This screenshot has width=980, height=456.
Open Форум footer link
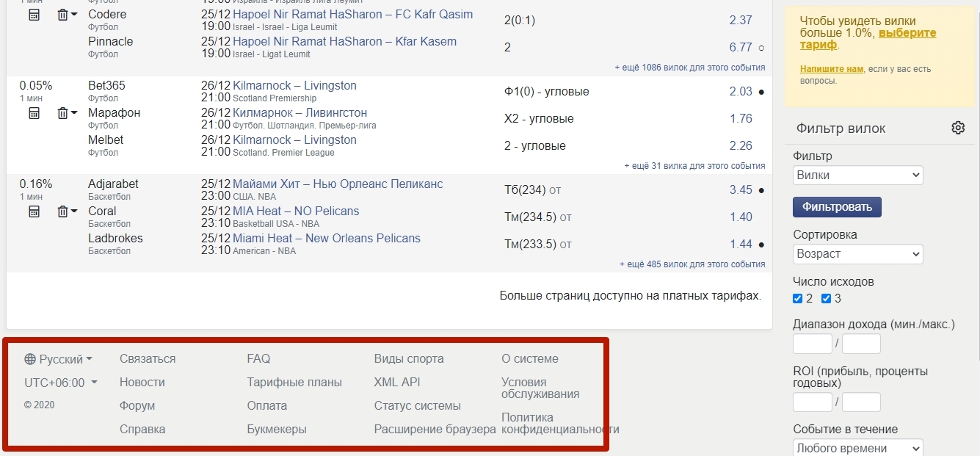pyautogui.click(x=137, y=406)
